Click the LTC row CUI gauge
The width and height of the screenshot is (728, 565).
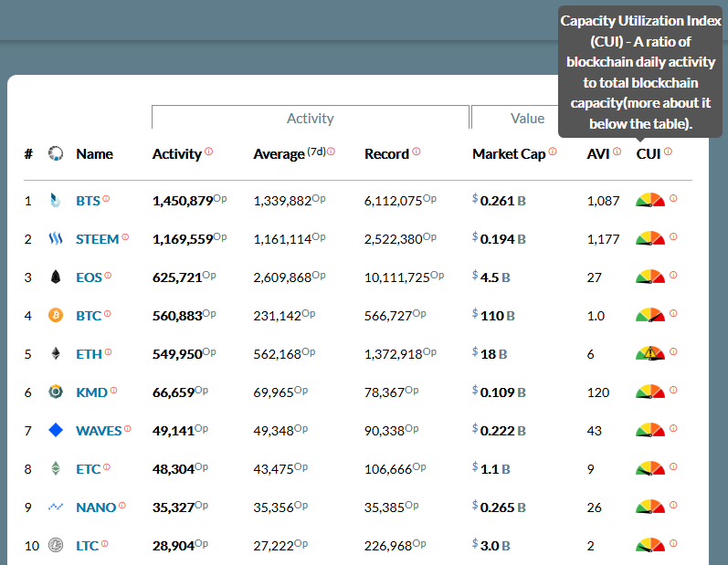coord(650,545)
